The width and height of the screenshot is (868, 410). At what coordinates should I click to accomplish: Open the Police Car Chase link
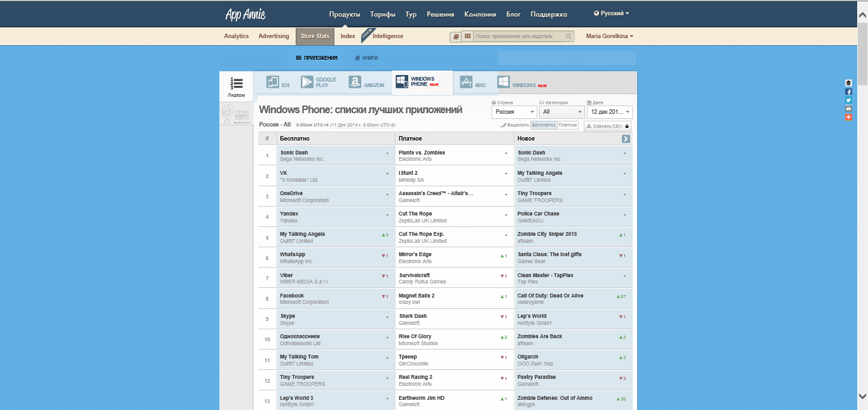tap(539, 214)
